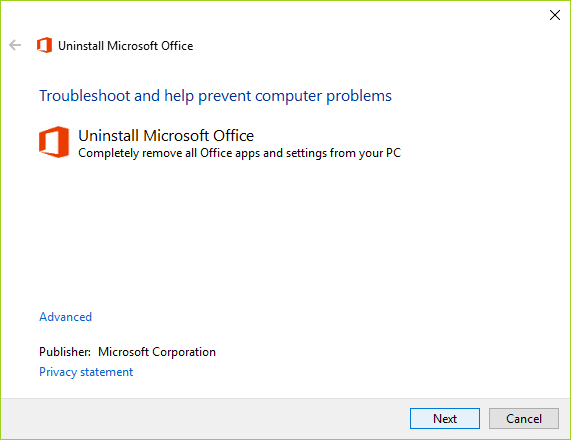Go back using the back arrow

(x=15, y=45)
